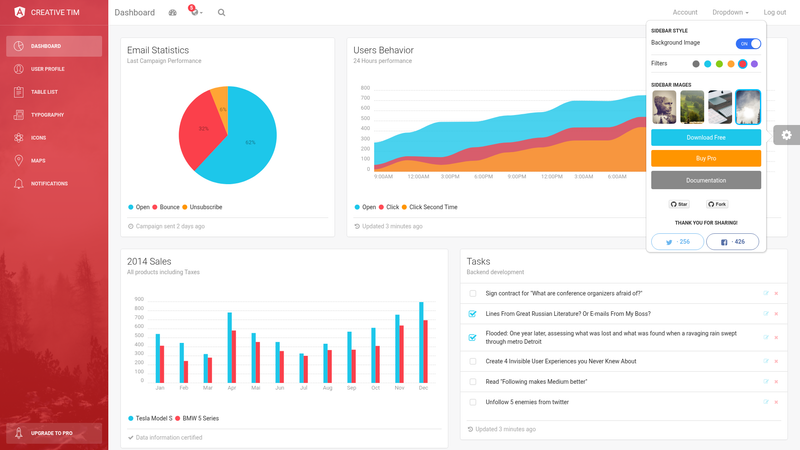Choose the cloudy sky sidebar image

[748, 107]
